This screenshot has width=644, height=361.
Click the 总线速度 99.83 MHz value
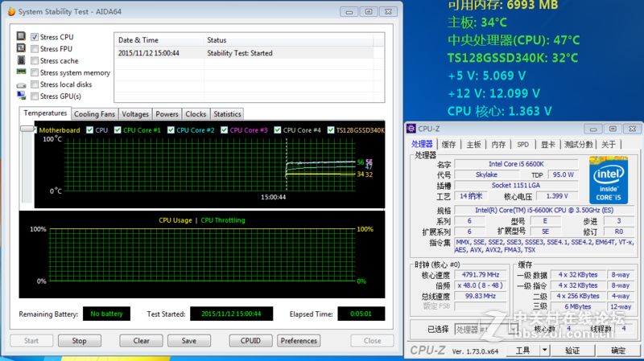pyautogui.click(x=481, y=296)
